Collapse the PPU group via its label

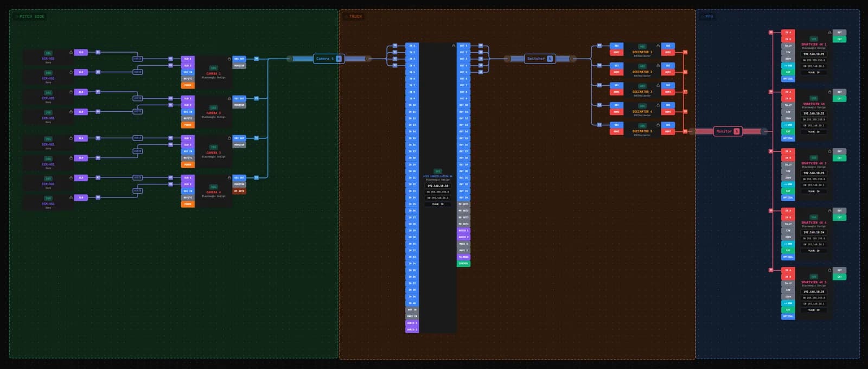[707, 16]
